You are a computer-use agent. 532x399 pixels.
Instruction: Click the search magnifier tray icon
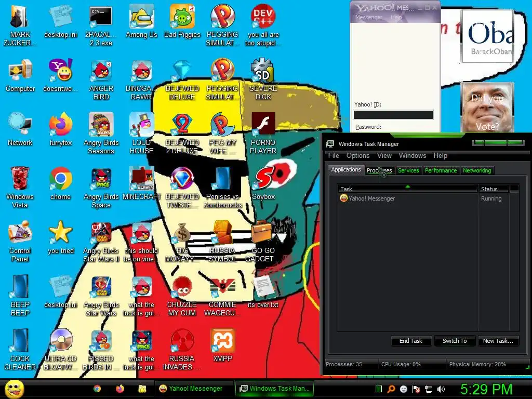tap(391, 389)
